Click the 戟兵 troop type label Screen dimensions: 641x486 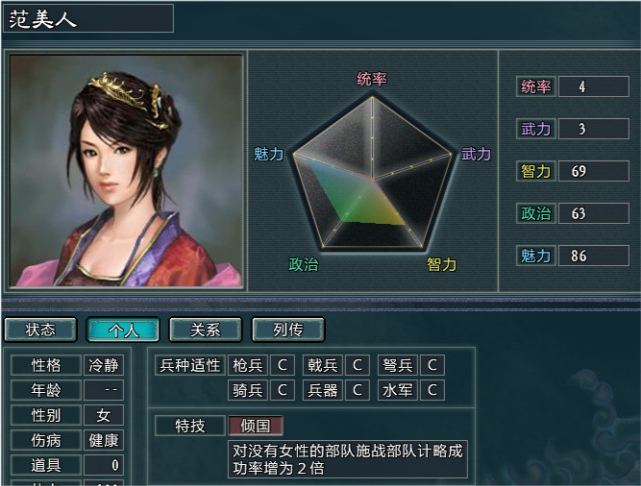pos(323,365)
